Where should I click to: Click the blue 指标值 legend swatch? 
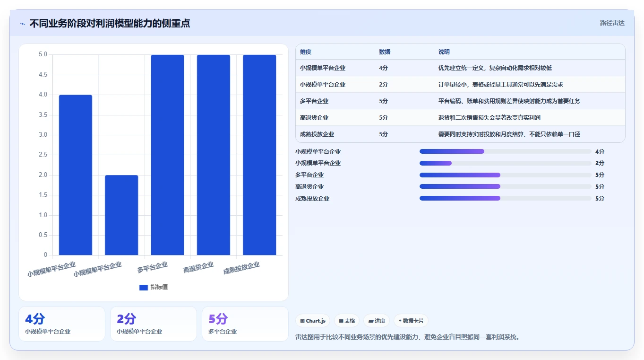144,287
